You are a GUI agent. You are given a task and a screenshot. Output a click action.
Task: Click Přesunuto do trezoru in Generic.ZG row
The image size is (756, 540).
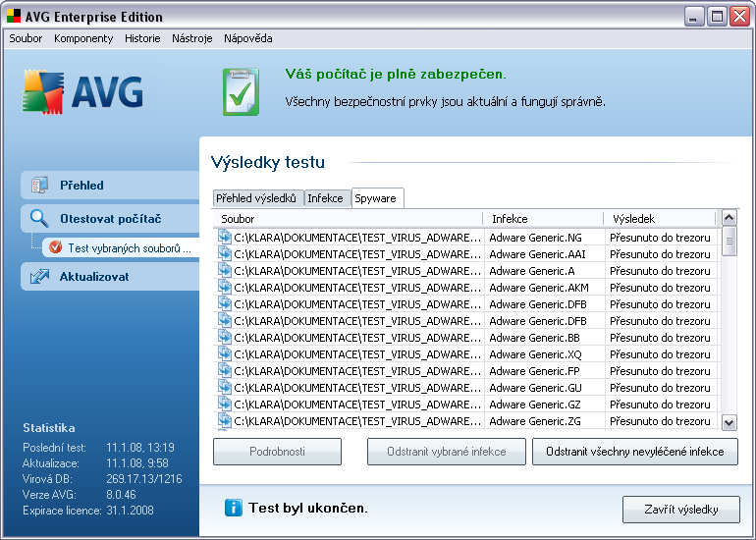660,421
